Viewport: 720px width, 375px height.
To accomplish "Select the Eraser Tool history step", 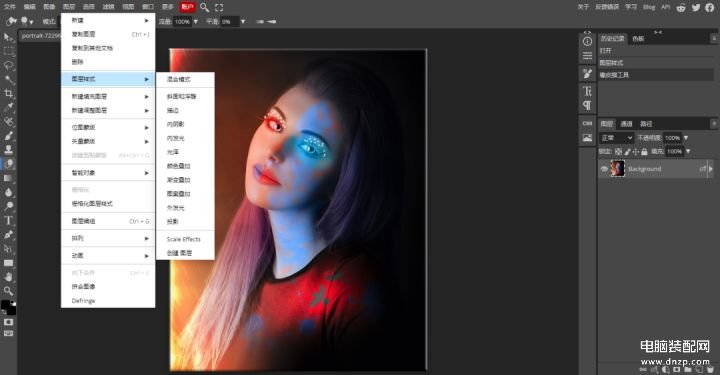I will [x=656, y=75].
